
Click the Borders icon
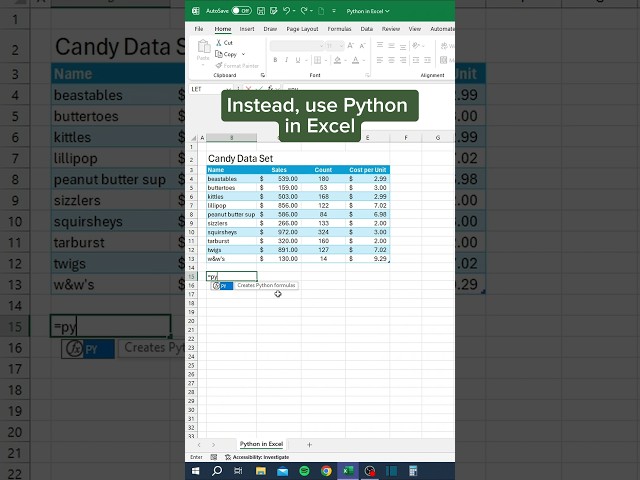pyautogui.click(x=318, y=60)
